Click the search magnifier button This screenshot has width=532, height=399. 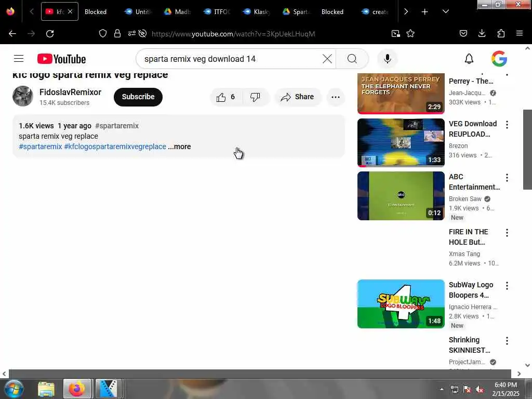pos(352,59)
